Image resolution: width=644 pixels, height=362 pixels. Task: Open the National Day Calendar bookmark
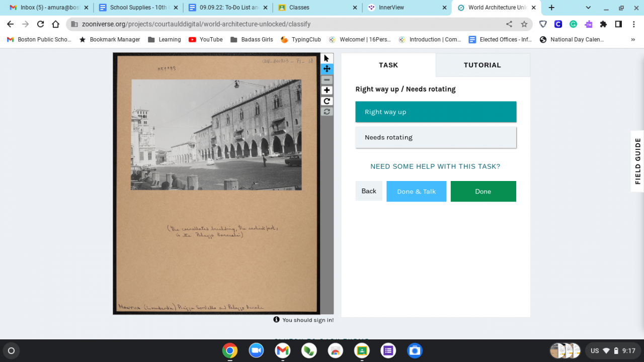pos(572,39)
